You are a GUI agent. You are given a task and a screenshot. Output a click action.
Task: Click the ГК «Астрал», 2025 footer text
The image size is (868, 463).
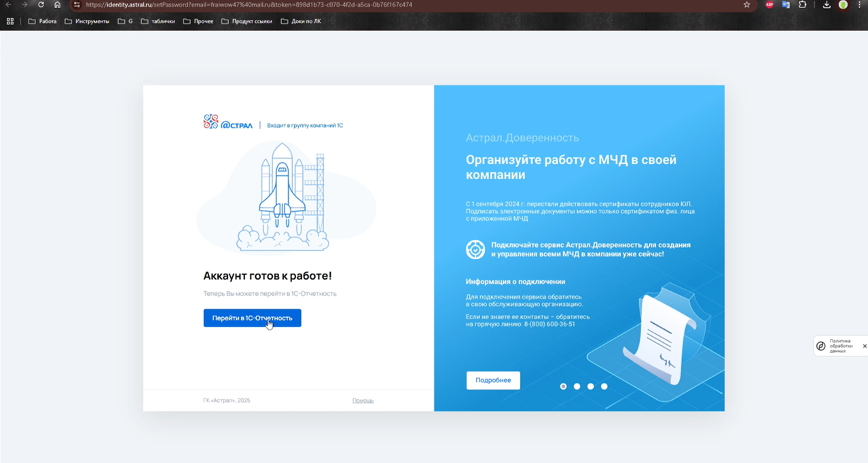(227, 401)
